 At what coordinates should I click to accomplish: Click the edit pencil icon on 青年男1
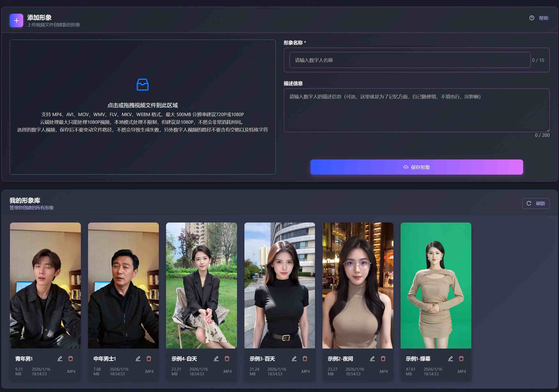[60, 358]
